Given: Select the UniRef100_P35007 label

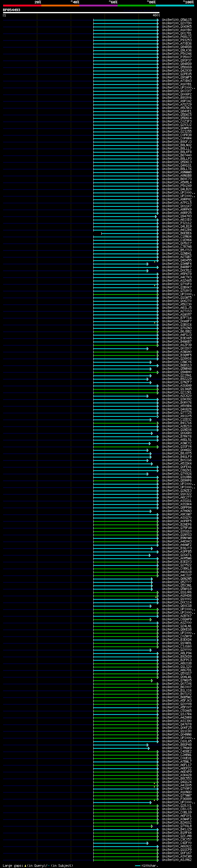Looking at the screenshot, I should click(x=177, y=57).
